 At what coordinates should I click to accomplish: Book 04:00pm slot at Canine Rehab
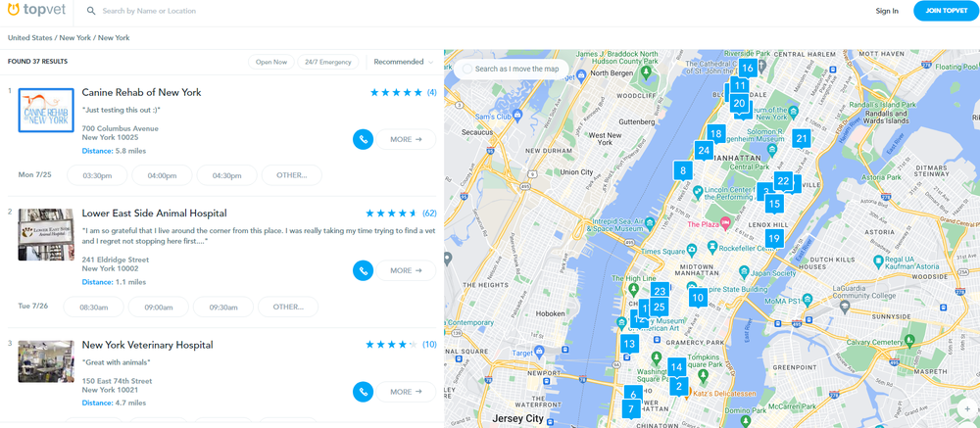coord(162,175)
